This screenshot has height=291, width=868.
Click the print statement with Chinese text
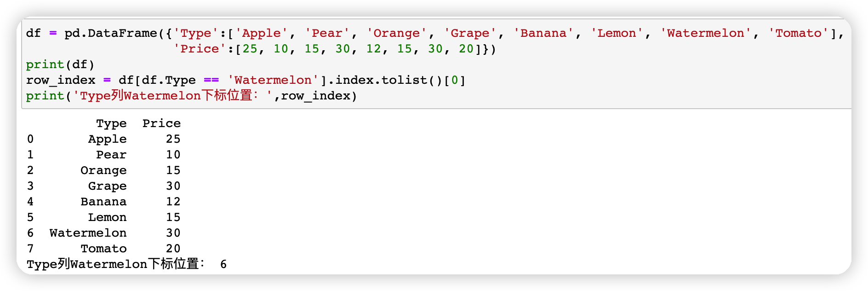coord(191,96)
